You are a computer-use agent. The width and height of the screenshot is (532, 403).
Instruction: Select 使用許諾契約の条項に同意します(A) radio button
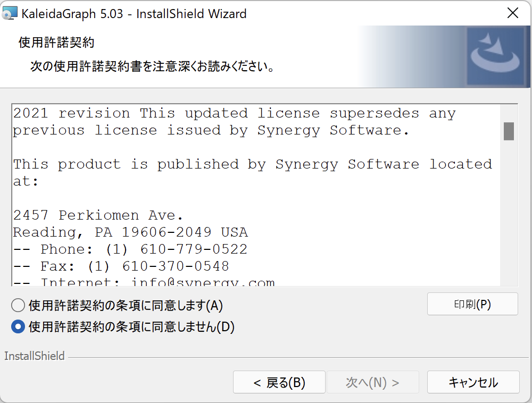[18, 305]
